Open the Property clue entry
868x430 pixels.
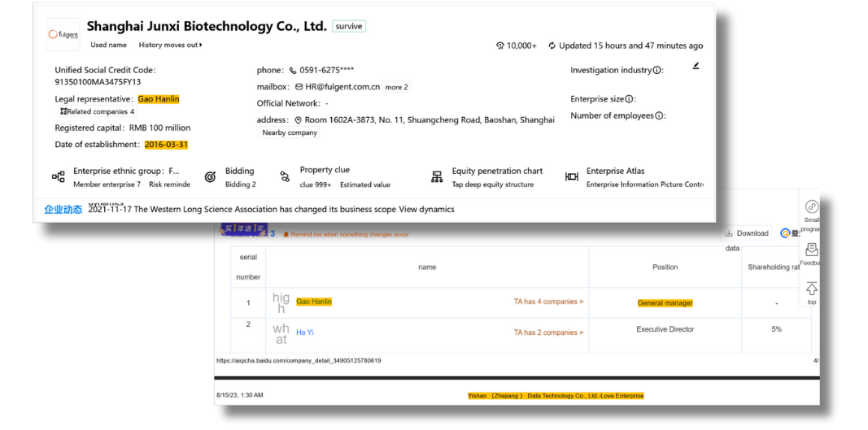coord(325,170)
